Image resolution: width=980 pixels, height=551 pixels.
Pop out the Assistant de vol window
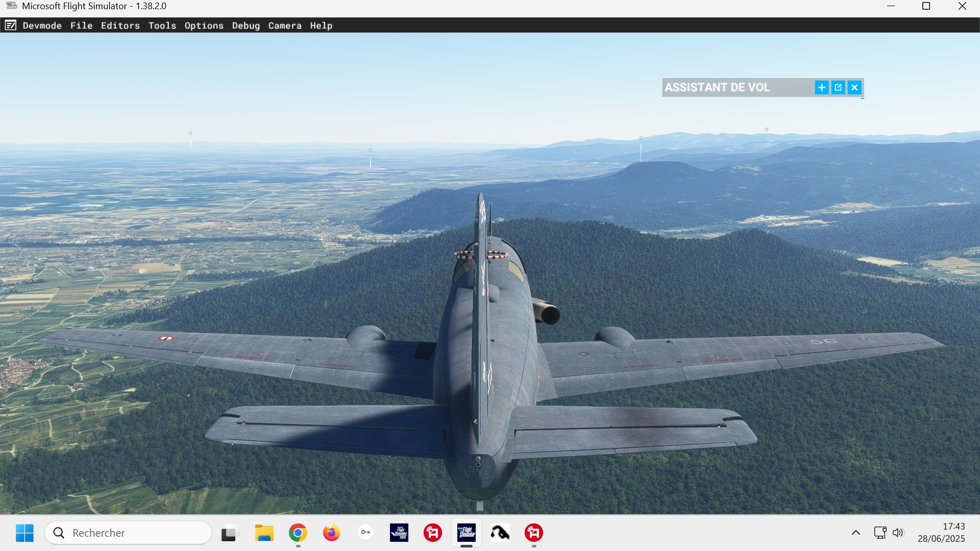pos(838,88)
